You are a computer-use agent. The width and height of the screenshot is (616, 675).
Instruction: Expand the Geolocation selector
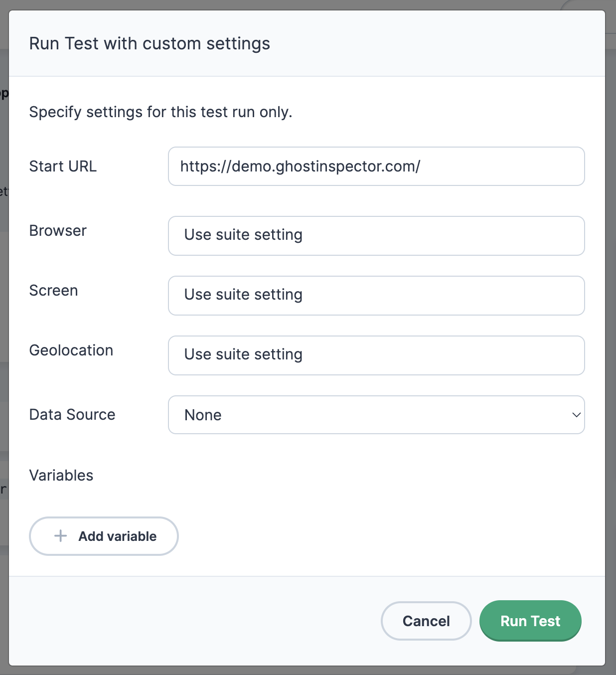click(376, 355)
